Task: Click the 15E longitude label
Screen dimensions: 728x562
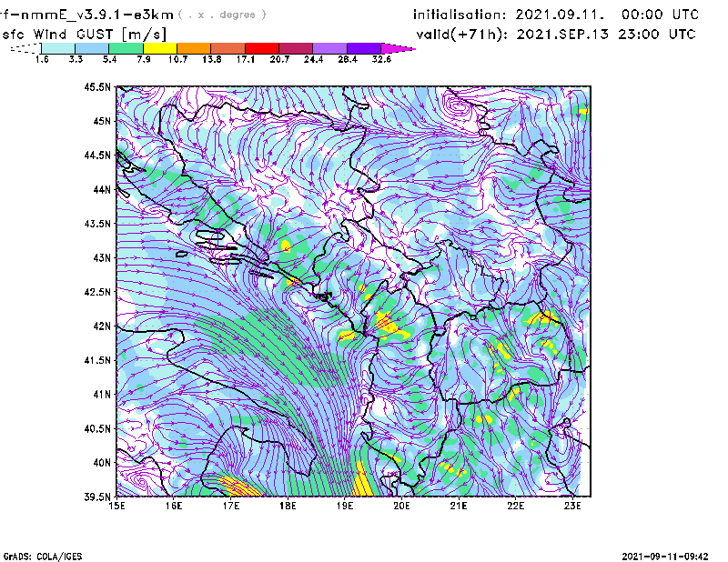Action: 116,506
